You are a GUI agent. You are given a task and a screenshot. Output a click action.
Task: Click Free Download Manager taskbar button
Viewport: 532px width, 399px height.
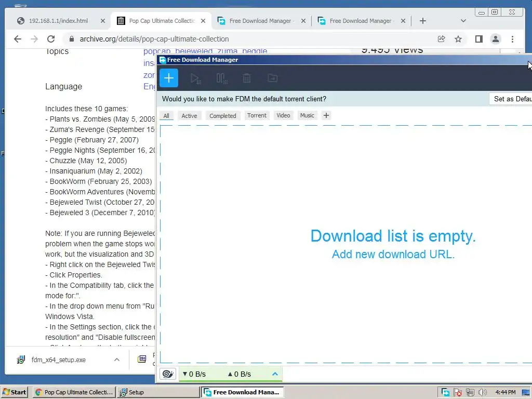243,392
